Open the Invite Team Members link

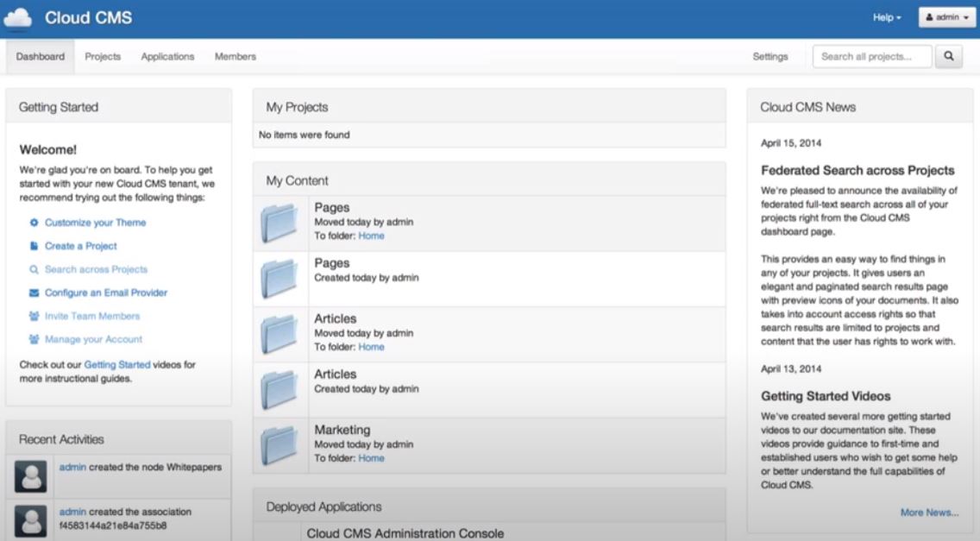[91, 316]
